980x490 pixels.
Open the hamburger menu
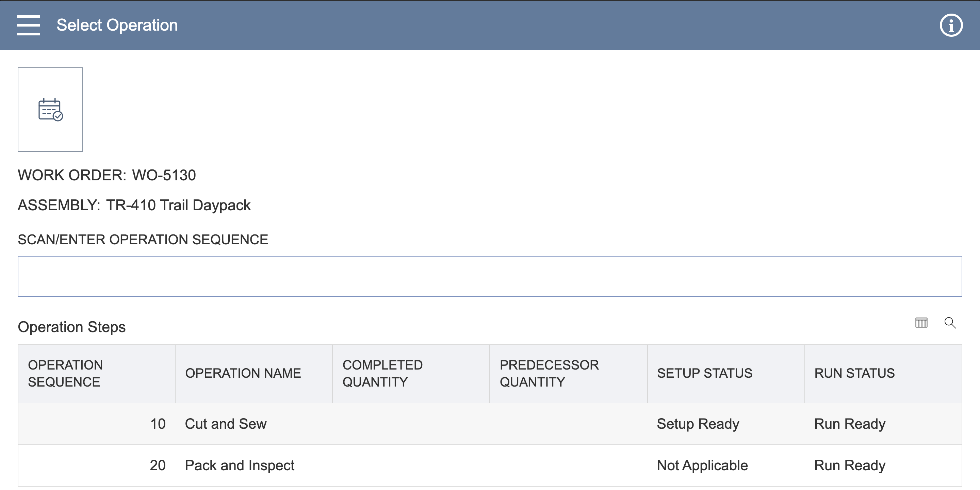[29, 25]
